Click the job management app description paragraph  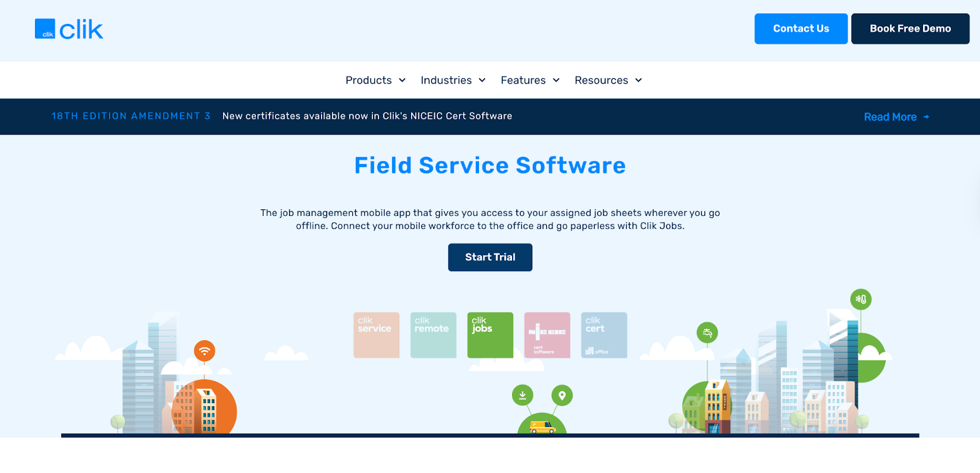point(490,219)
